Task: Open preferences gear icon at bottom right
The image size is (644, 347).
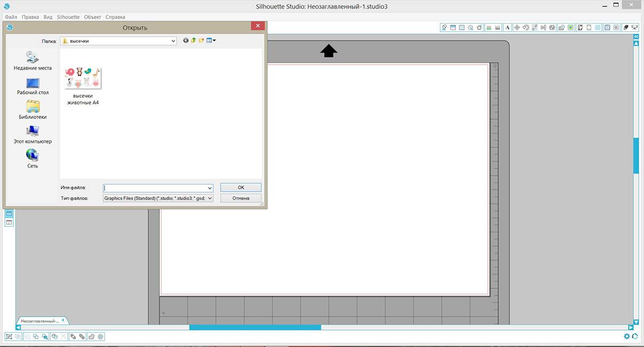Action: (x=627, y=336)
